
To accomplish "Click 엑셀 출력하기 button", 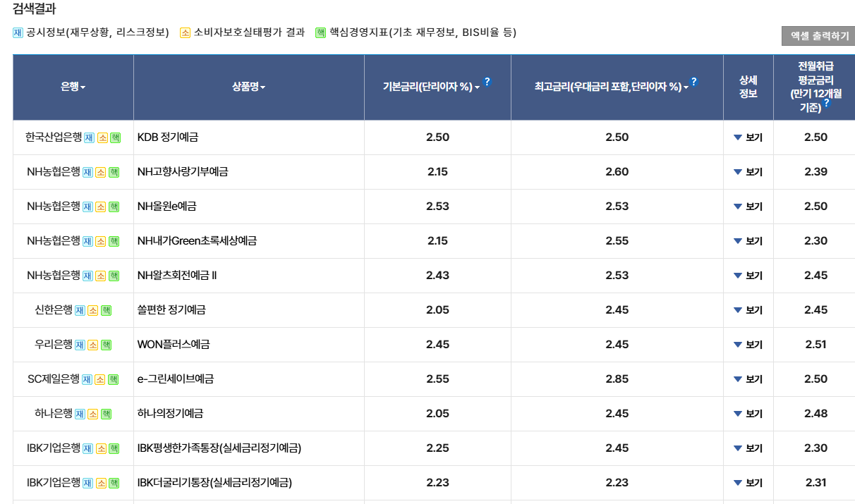I will coord(818,36).
